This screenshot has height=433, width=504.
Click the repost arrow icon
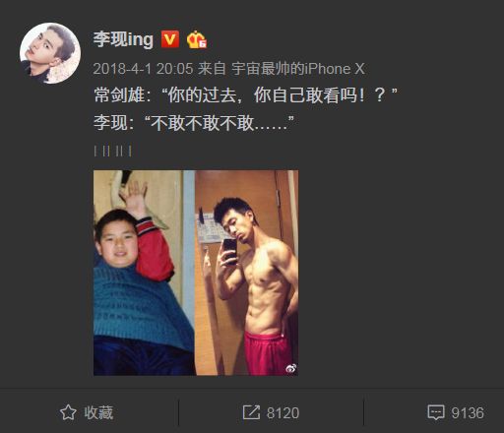(x=251, y=412)
